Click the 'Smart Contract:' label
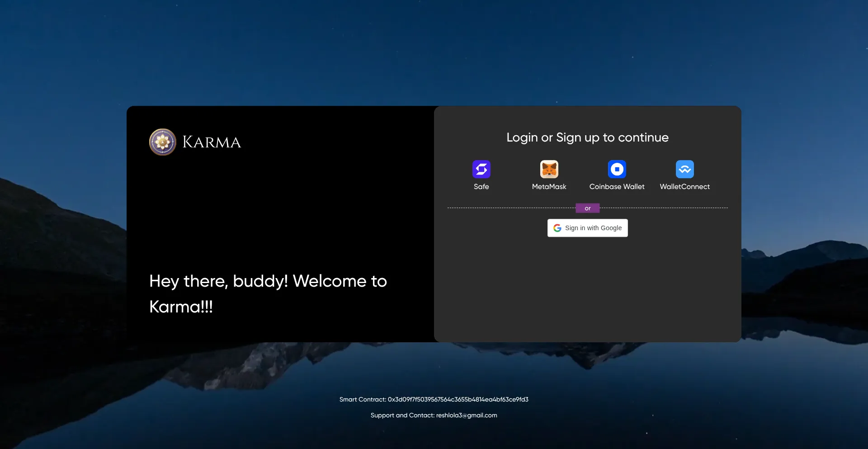Image resolution: width=868 pixels, height=449 pixels. click(363, 399)
